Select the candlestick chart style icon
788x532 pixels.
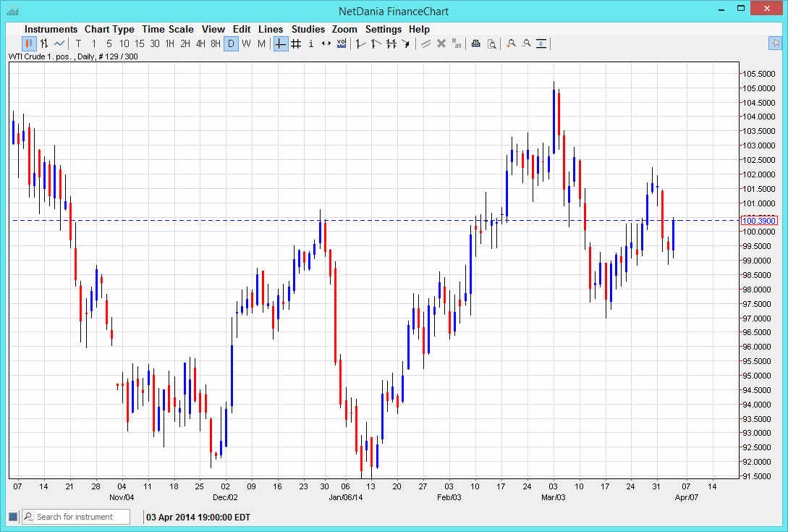point(29,44)
